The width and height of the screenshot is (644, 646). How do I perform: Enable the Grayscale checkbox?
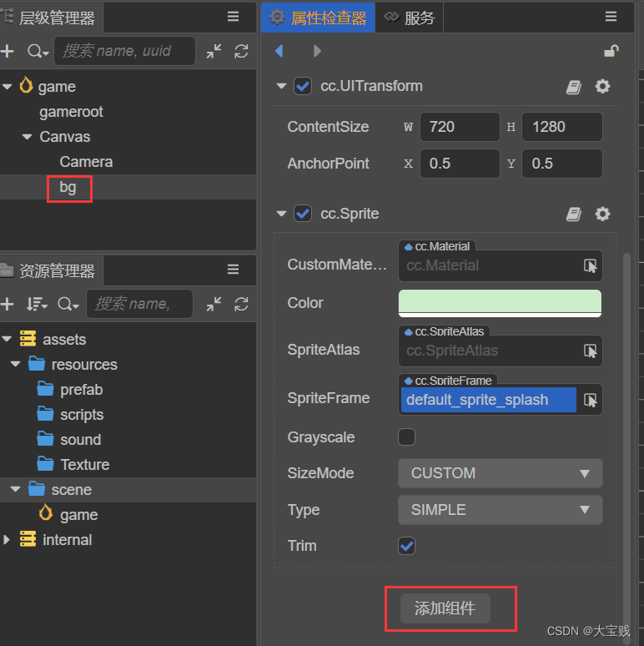tap(407, 437)
